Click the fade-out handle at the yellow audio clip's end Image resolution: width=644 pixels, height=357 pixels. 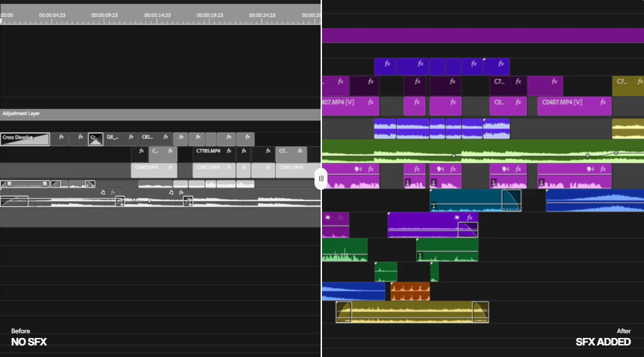[481, 311]
